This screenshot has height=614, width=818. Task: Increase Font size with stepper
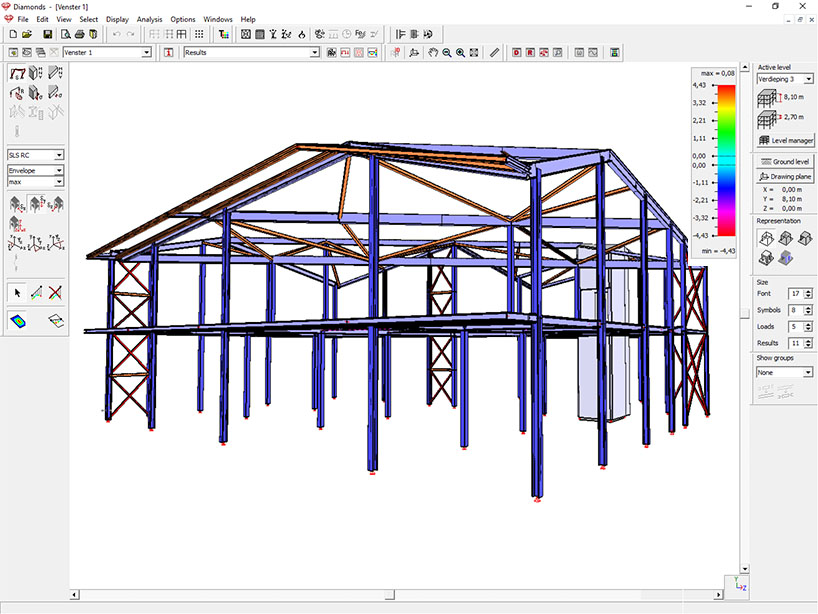coord(808,291)
